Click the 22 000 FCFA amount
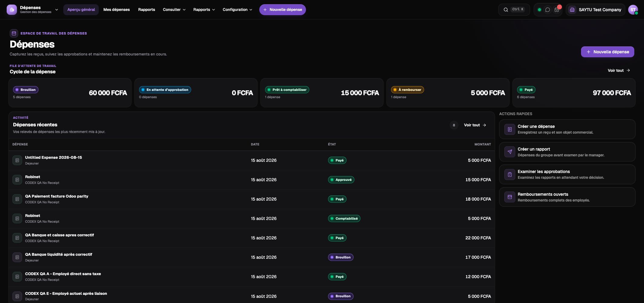Screen dimensions: 644x303 point(478,238)
